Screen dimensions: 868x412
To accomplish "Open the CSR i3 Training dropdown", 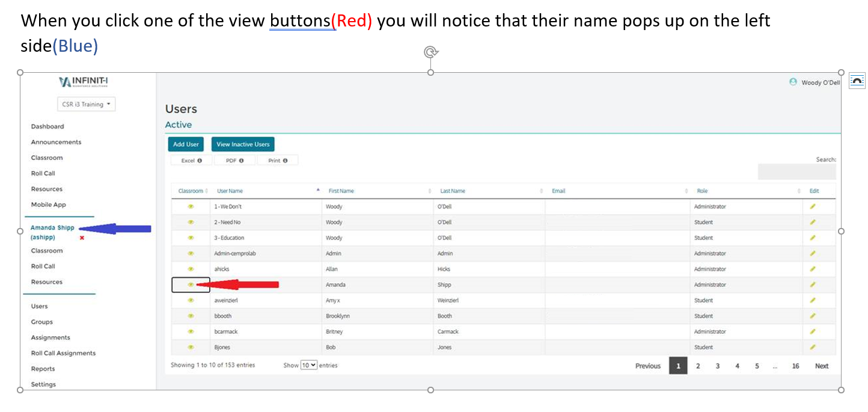I will (86, 104).
